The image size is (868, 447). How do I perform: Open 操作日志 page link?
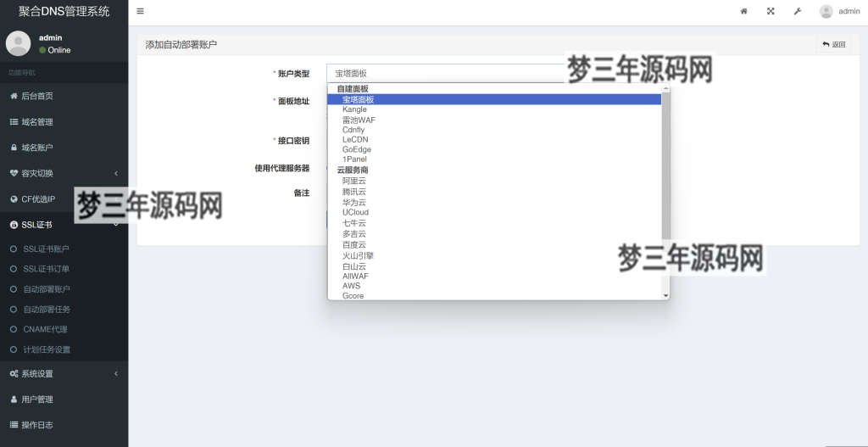point(64,425)
